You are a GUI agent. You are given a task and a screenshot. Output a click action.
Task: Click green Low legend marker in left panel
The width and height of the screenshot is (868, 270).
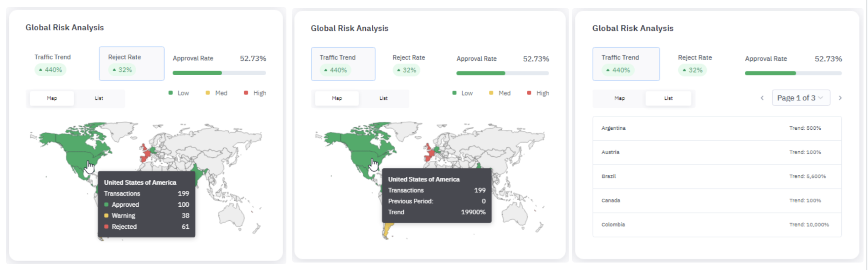click(x=171, y=93)
